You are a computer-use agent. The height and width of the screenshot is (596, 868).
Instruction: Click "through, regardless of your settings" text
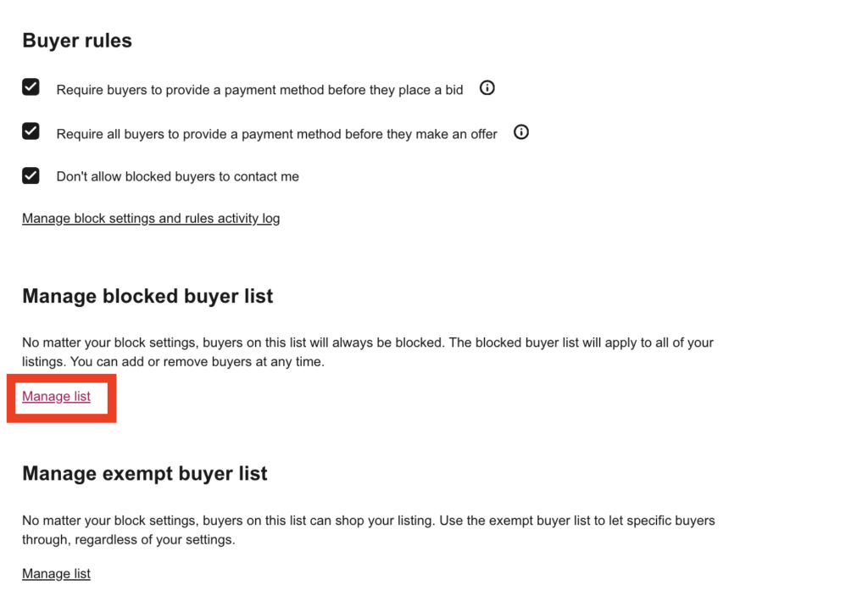coord(129,539)
